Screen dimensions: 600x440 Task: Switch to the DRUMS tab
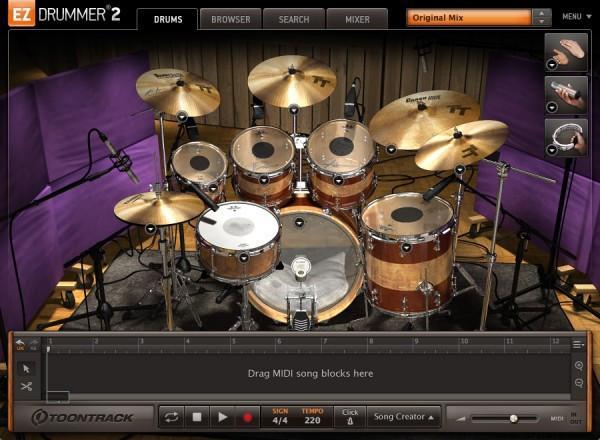168,20
